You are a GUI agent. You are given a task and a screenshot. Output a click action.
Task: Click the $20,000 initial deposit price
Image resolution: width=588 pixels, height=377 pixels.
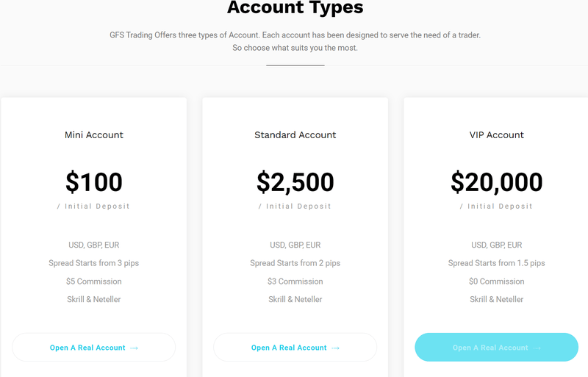[x=497, y=182]
